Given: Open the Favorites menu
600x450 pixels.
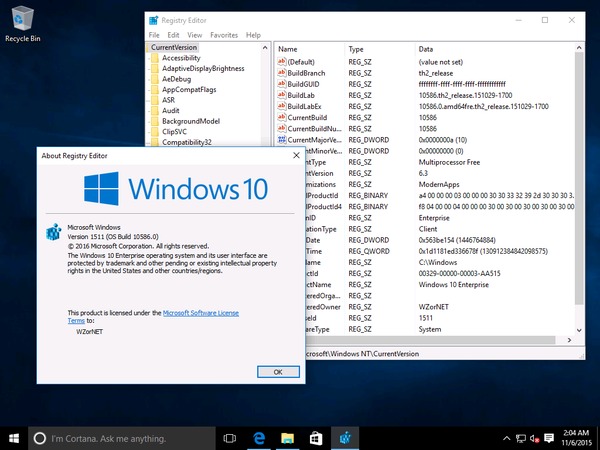Looking at the screenshot, I should (x=223, y=35).
